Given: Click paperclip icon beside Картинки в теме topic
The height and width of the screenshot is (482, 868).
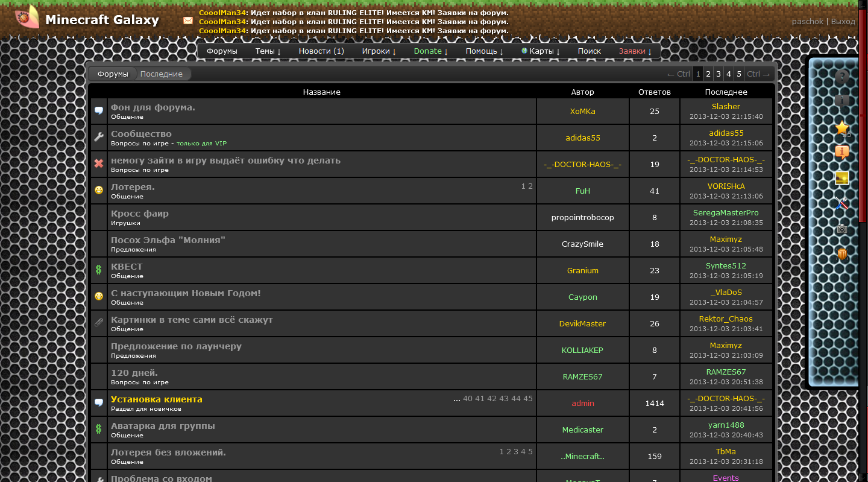Looking at the screenshot, I should (99, 323).
